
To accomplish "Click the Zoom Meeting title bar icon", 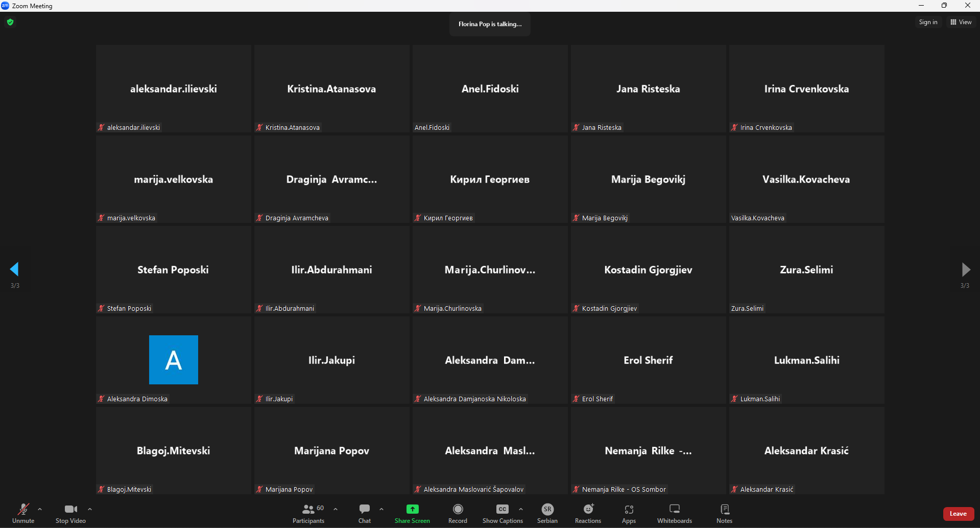I will 5,6.
